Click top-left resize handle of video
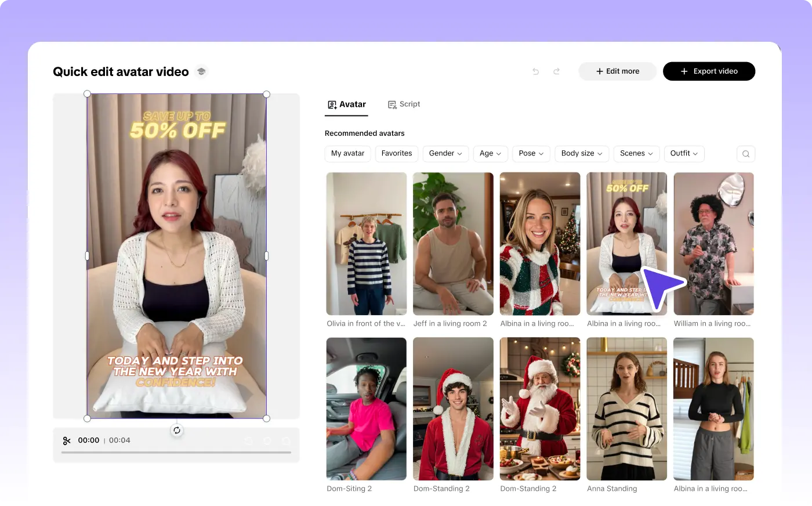This screenshot has width=812, height=506. tap(88, 94)
